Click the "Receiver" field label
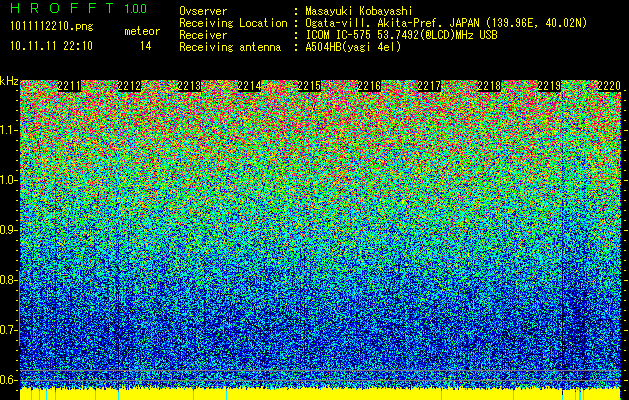The image size is (629, 400). tap(203, 35)
